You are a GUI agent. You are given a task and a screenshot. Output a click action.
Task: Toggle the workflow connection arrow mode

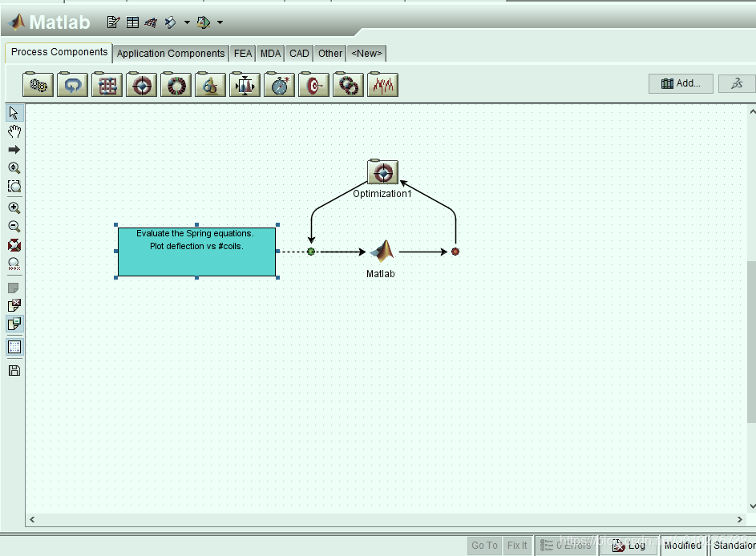(14, 150)
